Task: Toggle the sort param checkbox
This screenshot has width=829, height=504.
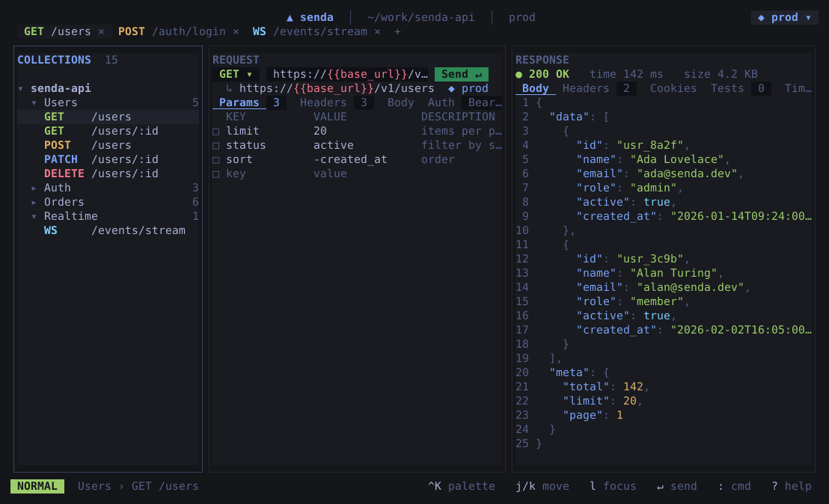Action: pos(215,160)
